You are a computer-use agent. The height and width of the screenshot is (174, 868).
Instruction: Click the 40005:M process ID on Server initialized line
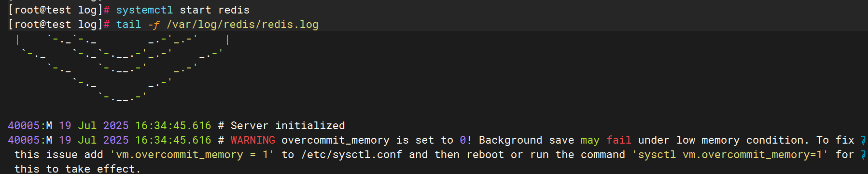click(30, 126)
